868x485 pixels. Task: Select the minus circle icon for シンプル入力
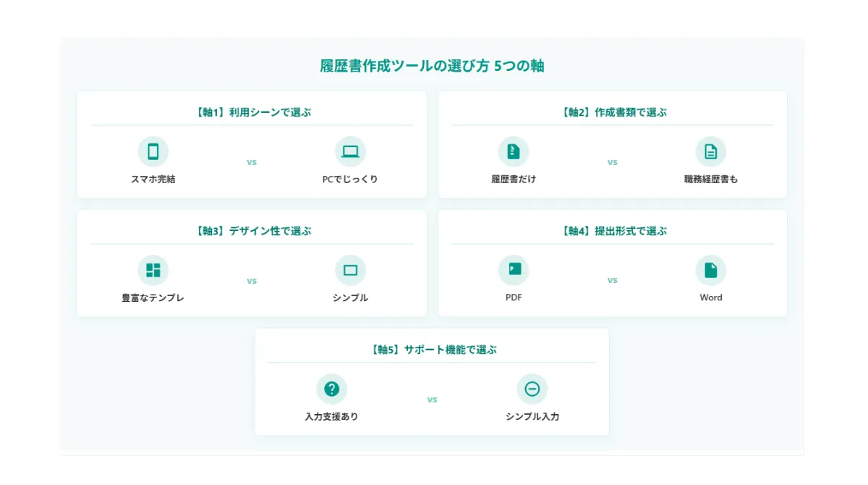pos(532,388)
